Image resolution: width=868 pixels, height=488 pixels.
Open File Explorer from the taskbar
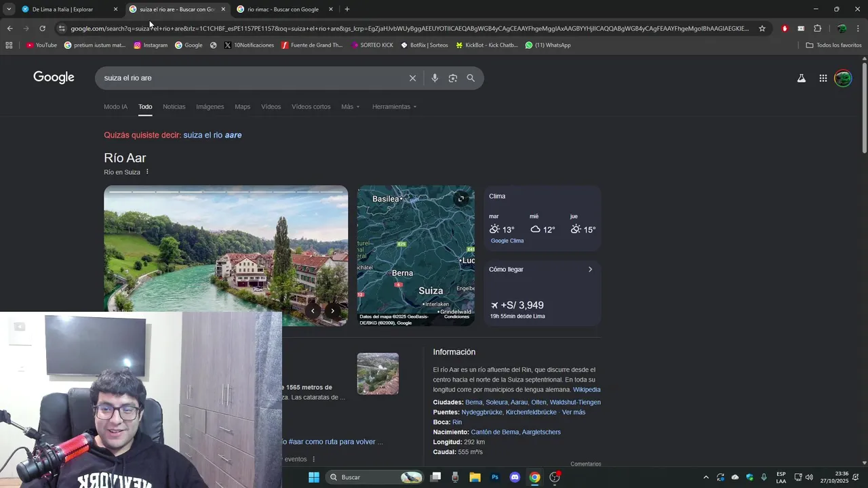pos(475,477)
